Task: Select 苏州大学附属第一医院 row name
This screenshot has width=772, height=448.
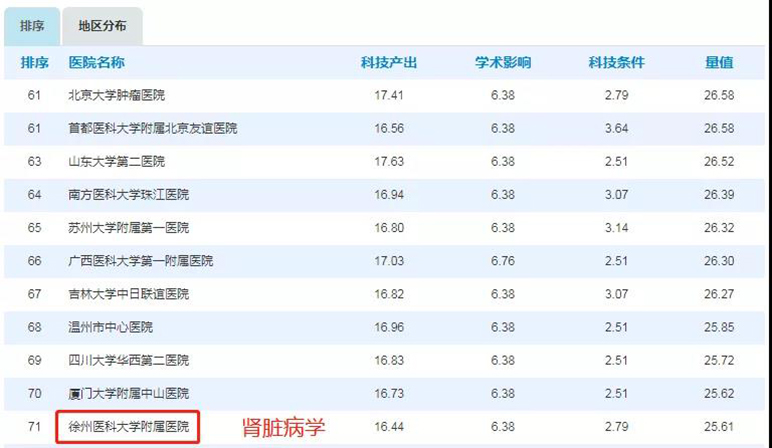Action: 128,228
